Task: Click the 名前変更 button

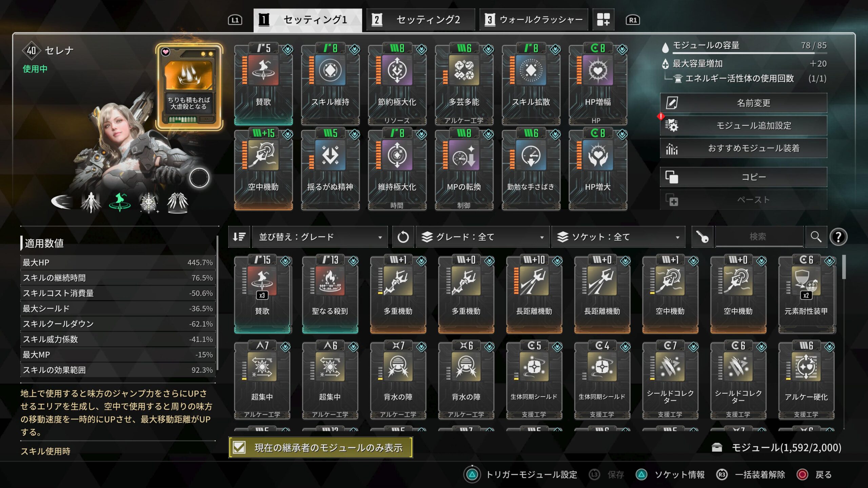Action: [x=743, y=103]
